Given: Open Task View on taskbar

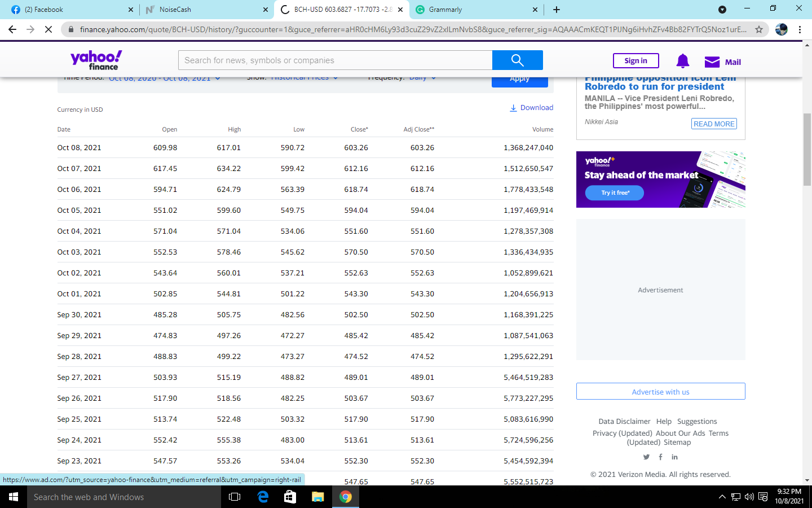Looking at the screenshot, I should click(235, 497).
